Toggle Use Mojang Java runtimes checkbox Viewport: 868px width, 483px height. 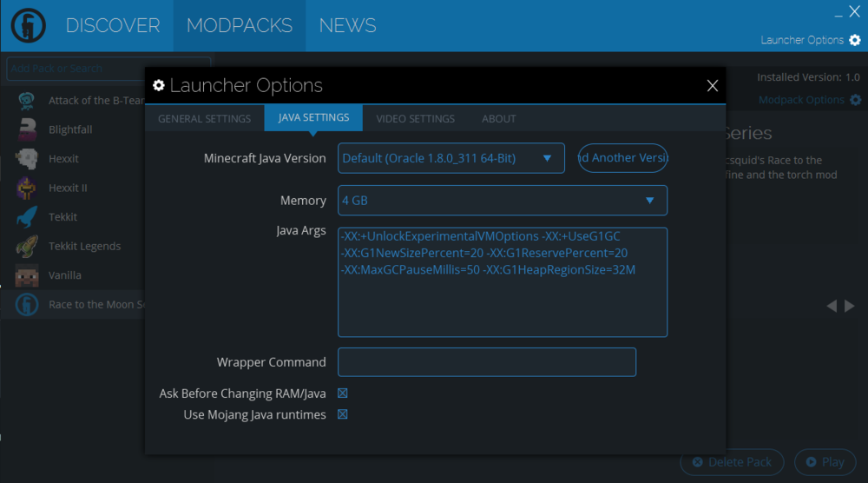pyautogui.click(x=343, y=414)
